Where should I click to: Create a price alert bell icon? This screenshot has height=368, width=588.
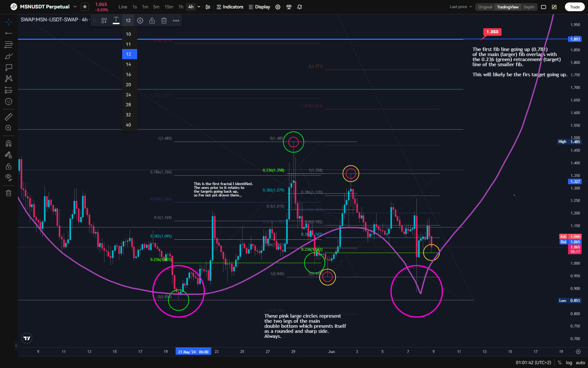pos(300,7)
